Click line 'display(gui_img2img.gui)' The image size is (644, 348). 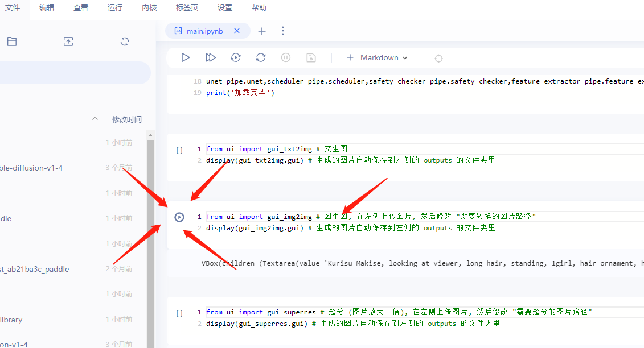click(350, 228)
